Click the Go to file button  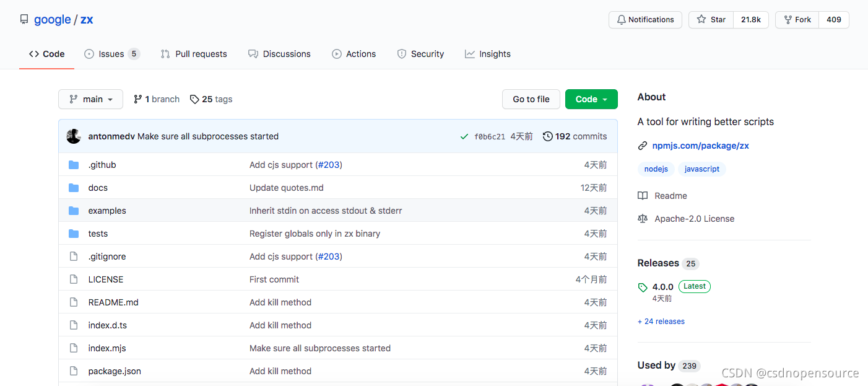[531, 99]
